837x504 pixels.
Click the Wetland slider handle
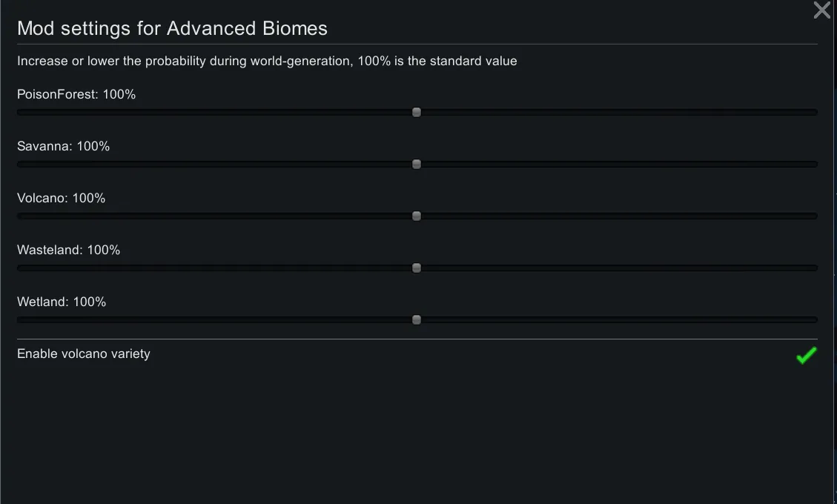[x=417, y=320]
